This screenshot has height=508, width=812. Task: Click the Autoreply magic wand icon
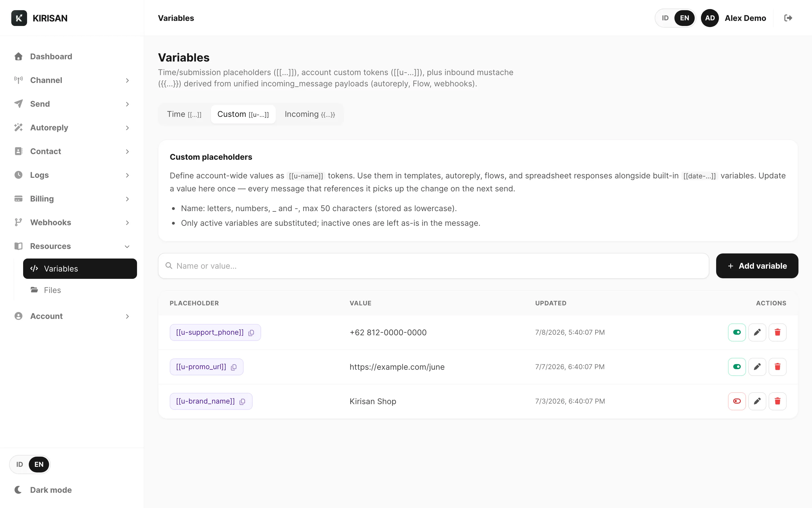[18, 128]
